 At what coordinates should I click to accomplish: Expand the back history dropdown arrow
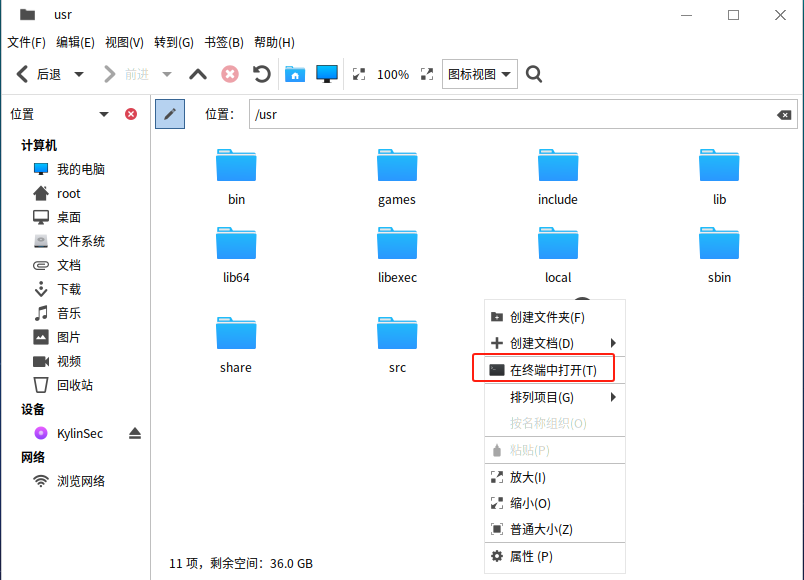79,74
